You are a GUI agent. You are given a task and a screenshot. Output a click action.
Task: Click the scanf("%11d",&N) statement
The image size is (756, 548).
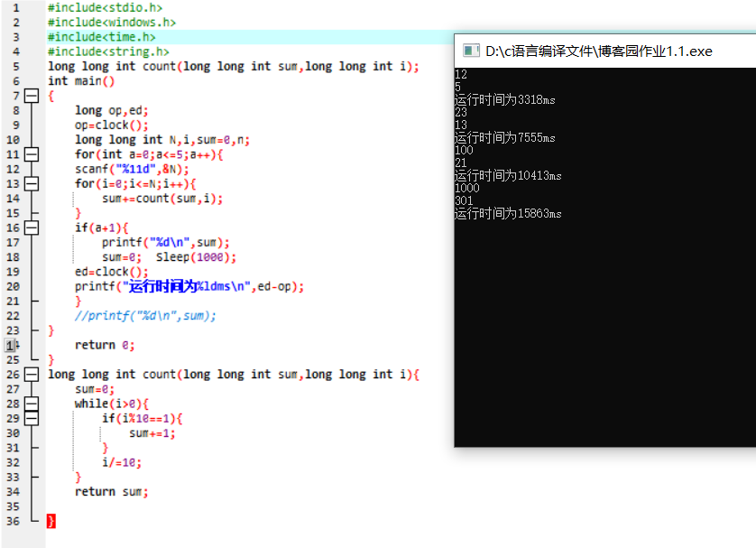(x=132, y=169)
